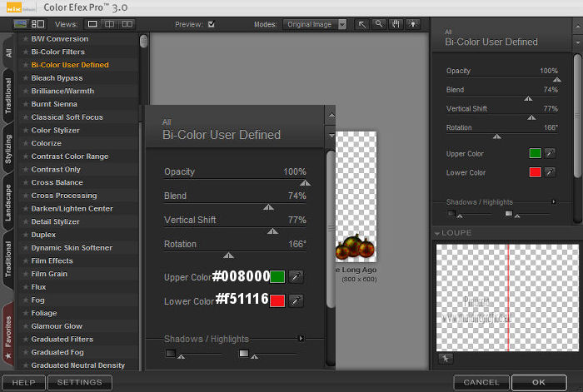Select Classical Soft Focus in the list
Screen dimensions: 583x392
point(67,117)
